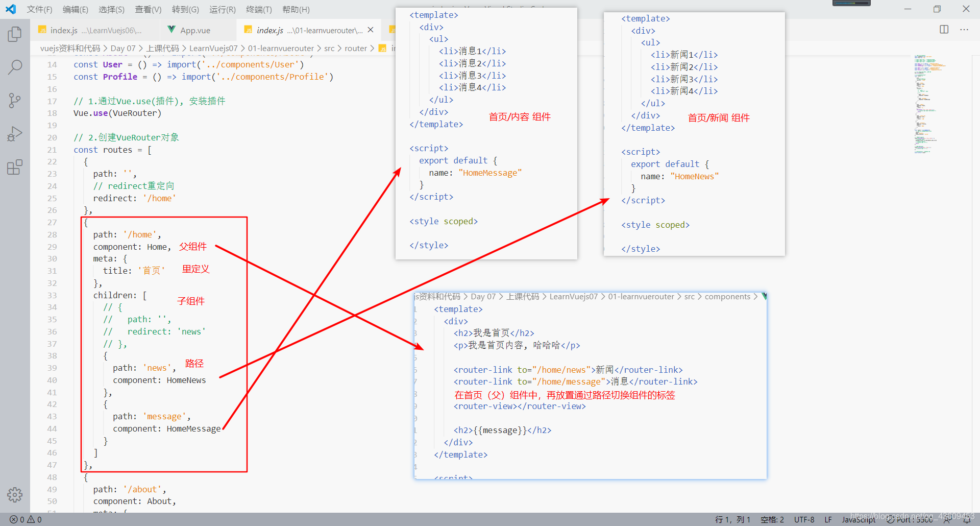Click the title: '首页' line
Image resolution: width=980 pixels, height=526 pixels.
point(134,271)
